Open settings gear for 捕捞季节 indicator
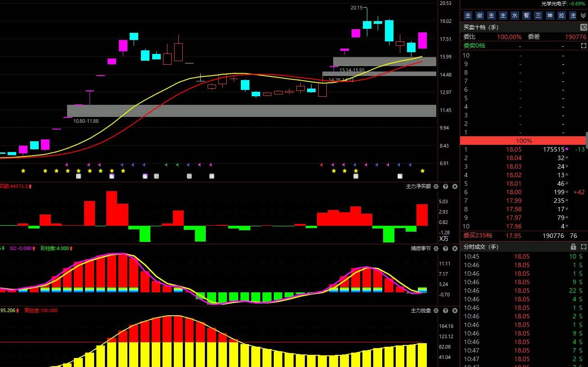Screen dimensions: 588x367 (x=436, y=248)
